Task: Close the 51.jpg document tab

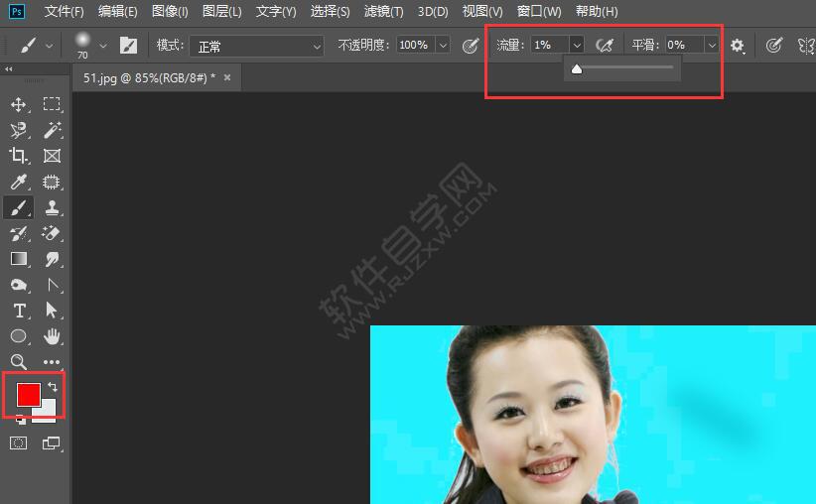Action: [227, 77]
